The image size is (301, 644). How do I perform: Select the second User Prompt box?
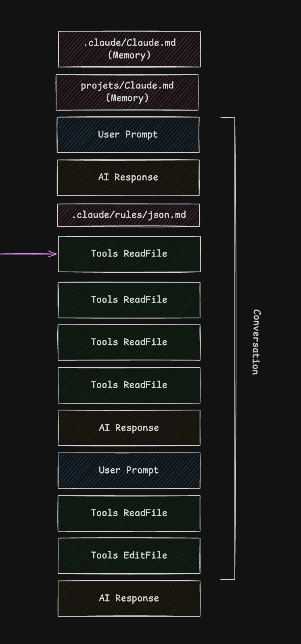129,470
